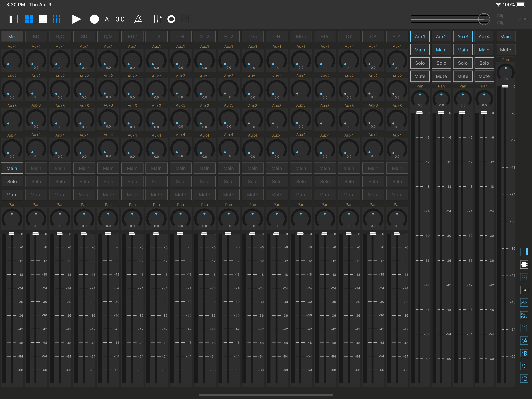Open white mixer sliders settings icon
532x399 pixels.
[x=158, y=19]
